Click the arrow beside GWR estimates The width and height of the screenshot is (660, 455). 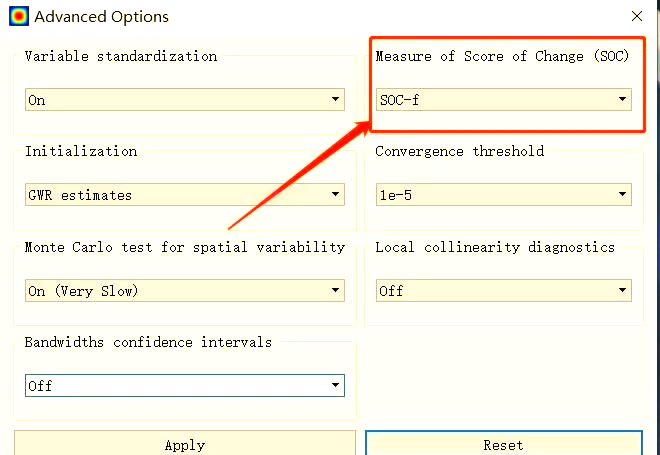[x=335, y=195]
